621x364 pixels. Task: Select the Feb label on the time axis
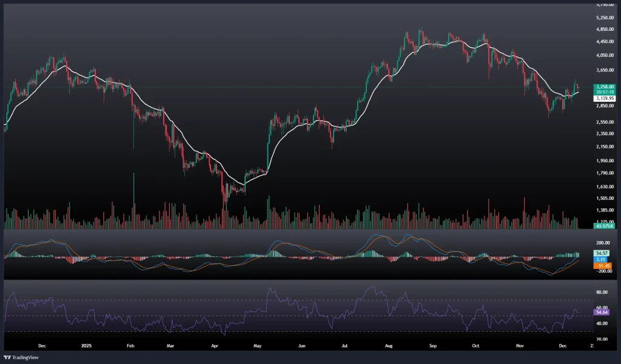click(130, 346)
